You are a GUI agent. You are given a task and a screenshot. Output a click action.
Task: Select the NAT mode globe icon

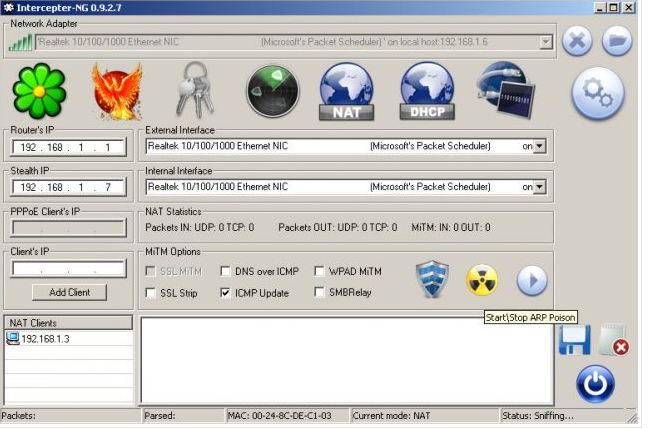[346, 92]
